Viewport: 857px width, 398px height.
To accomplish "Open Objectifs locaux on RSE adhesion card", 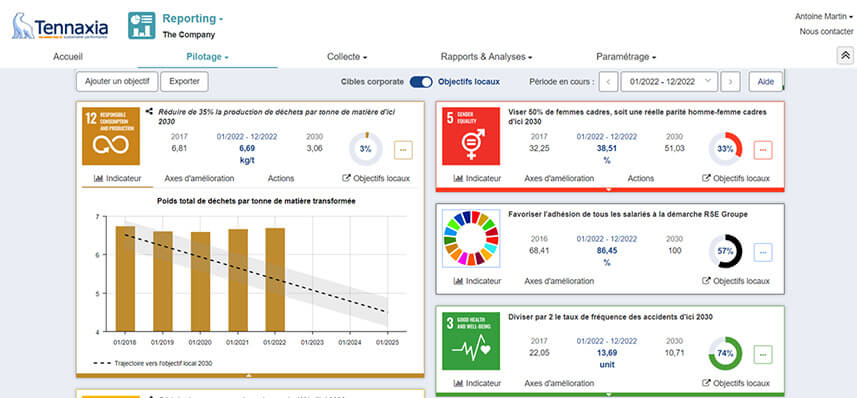I will 736,281.
